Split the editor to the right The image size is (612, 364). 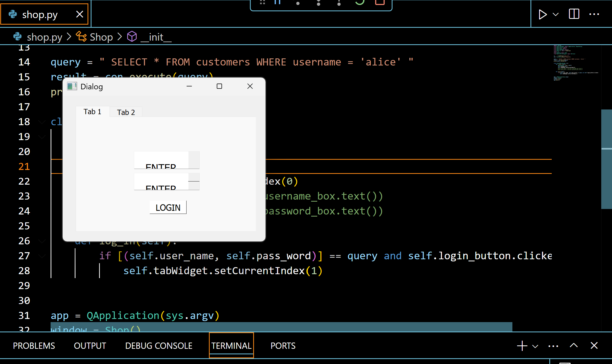coord(574,14)
